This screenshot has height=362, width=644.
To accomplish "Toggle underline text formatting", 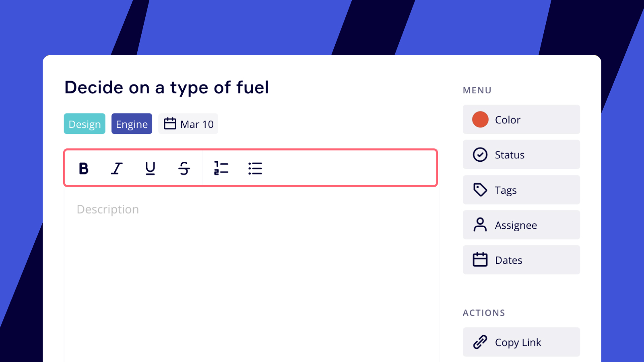I will tap(150, 168).
